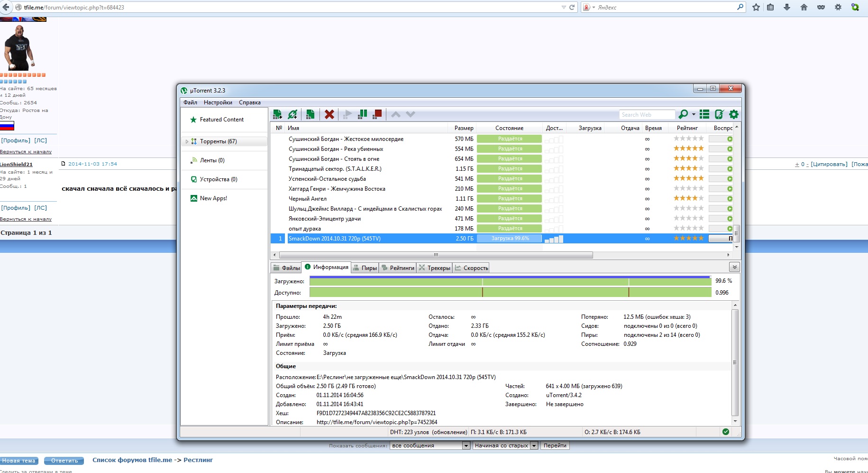Click the Create New Torrent icon
Screen dimensions: 868x473
coord(310,114)
